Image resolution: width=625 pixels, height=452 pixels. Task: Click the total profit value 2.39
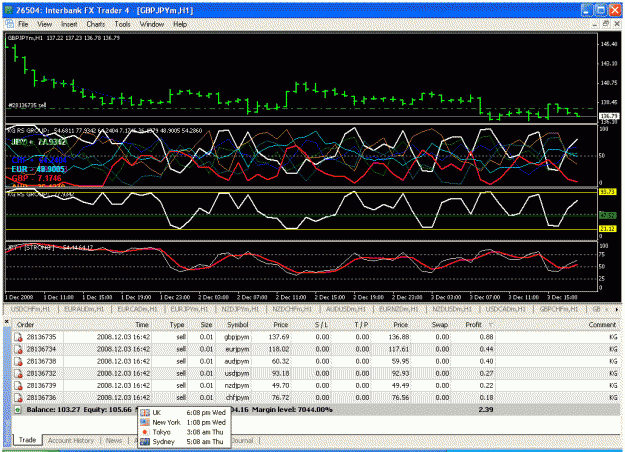tap(486, 410)
